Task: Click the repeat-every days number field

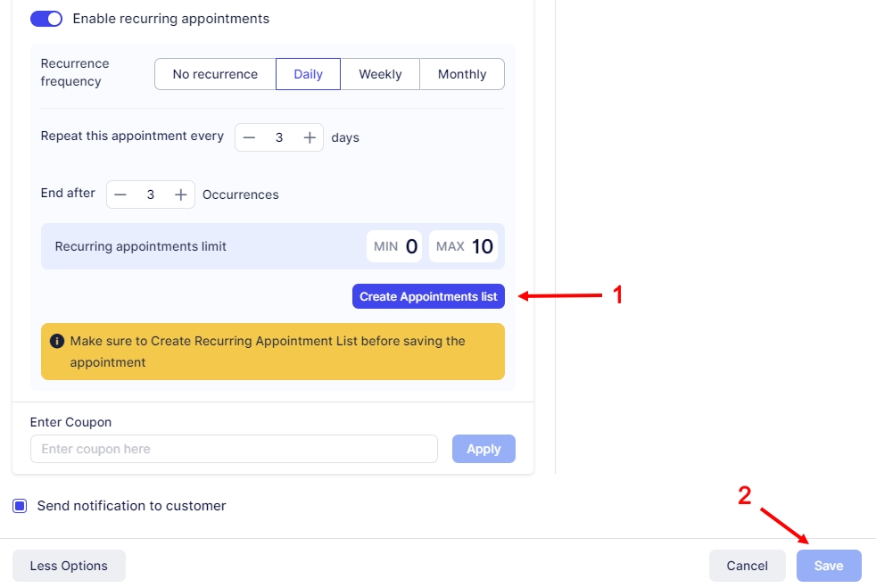Action: 279,137
